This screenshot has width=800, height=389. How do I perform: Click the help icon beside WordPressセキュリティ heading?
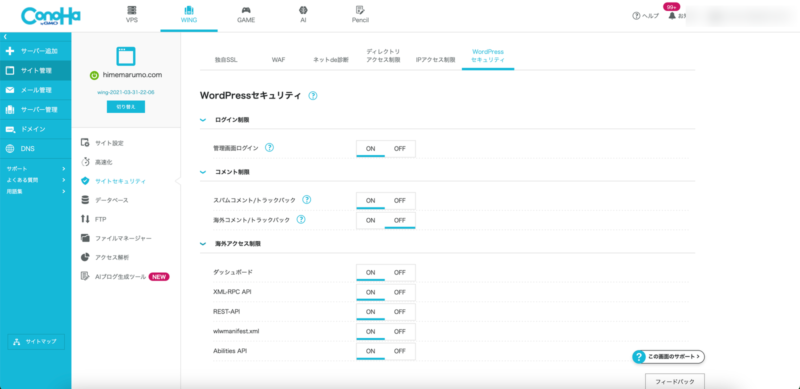(313, 95)
